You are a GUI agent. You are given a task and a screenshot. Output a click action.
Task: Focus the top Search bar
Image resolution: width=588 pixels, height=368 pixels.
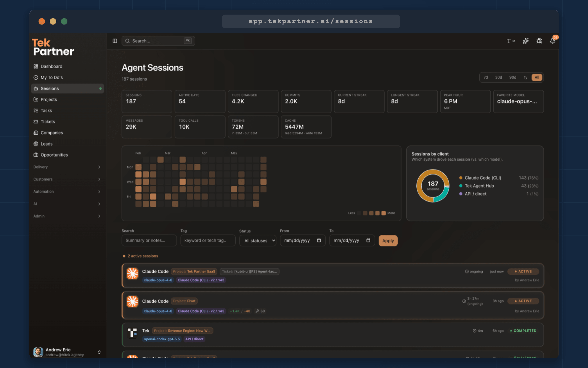158,41
